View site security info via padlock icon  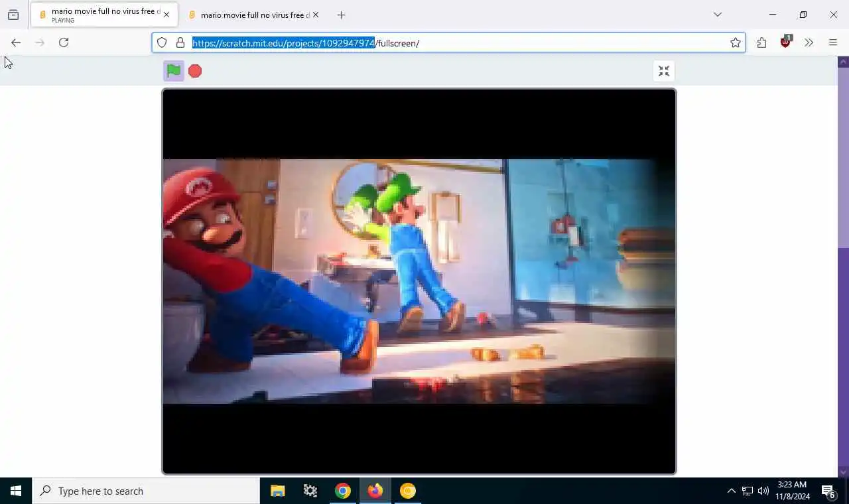(x=180, y=43)
